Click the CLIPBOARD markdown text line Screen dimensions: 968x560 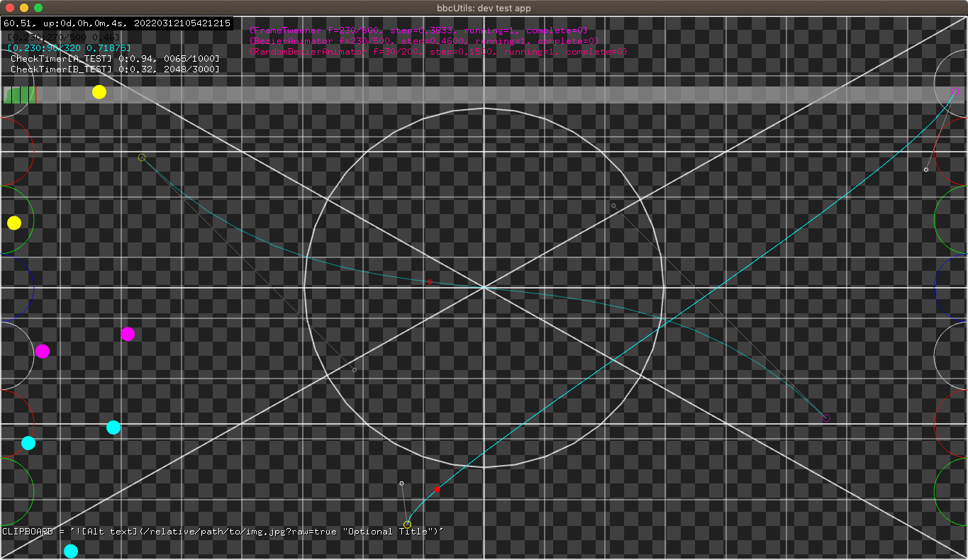coord(223,532)
